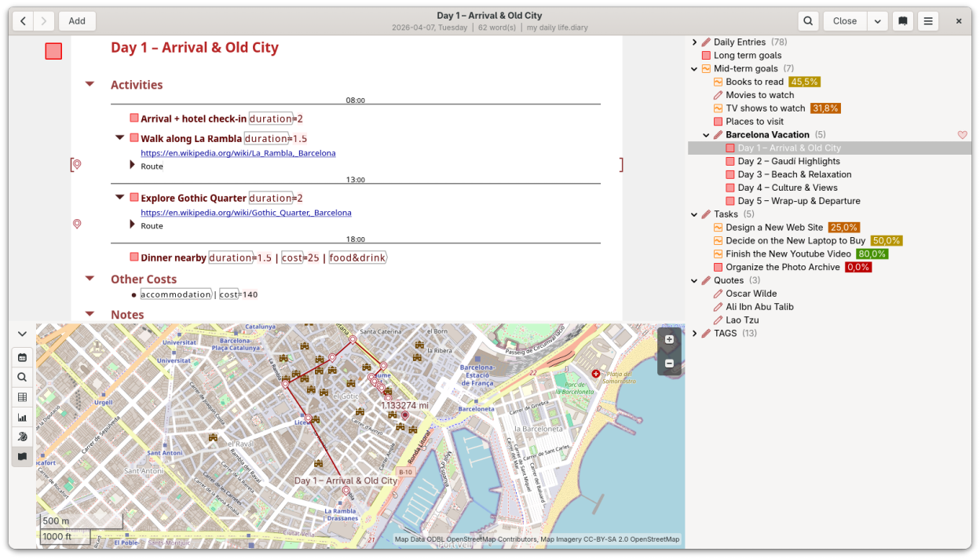Select Long term goals entry
980x559 pixels.
tap(748, 56)
